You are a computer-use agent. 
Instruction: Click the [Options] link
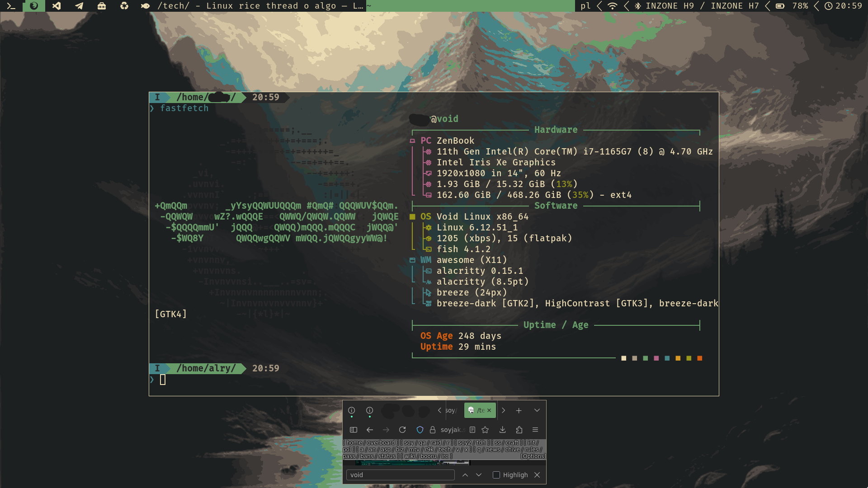[x=533, y=456]
